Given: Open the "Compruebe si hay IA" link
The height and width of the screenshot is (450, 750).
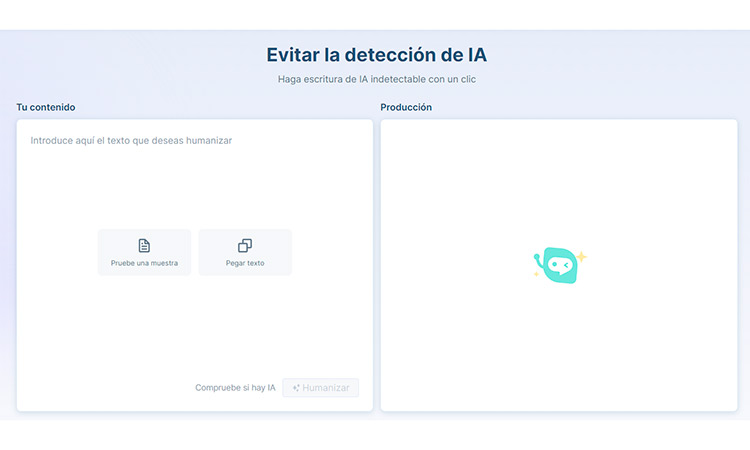Looking at the screenshot, I should pyautogui.click(x=235, y=388).
